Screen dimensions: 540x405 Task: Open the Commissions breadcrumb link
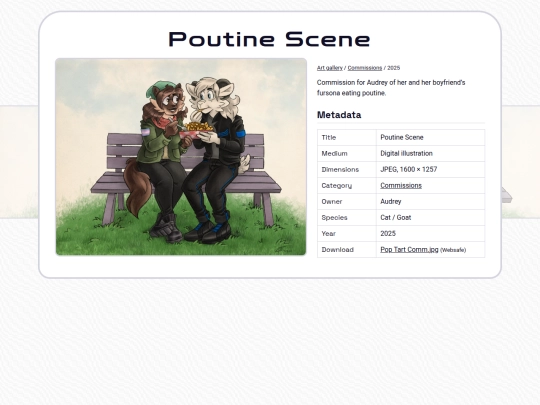365,68
